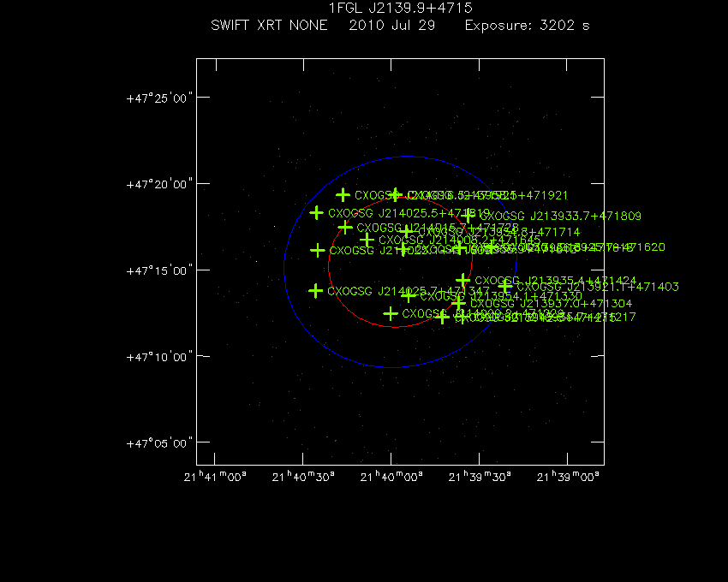Click the label CXOGSG J213954.1+471330
The height and width of the screenshot is (582, 728).
(x=501, y=296)
